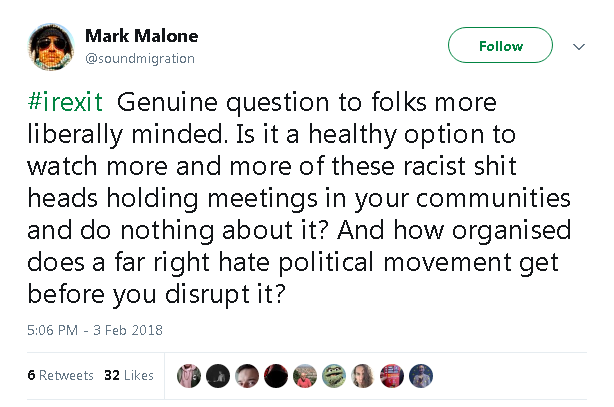
Task: Open the 5:06 PM - 3 Feb 2018 timestamp
Action: [91, 330]
